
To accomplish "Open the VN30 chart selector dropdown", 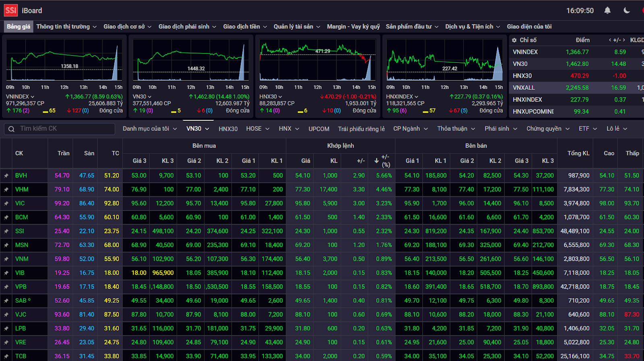I will coord(142,97).
